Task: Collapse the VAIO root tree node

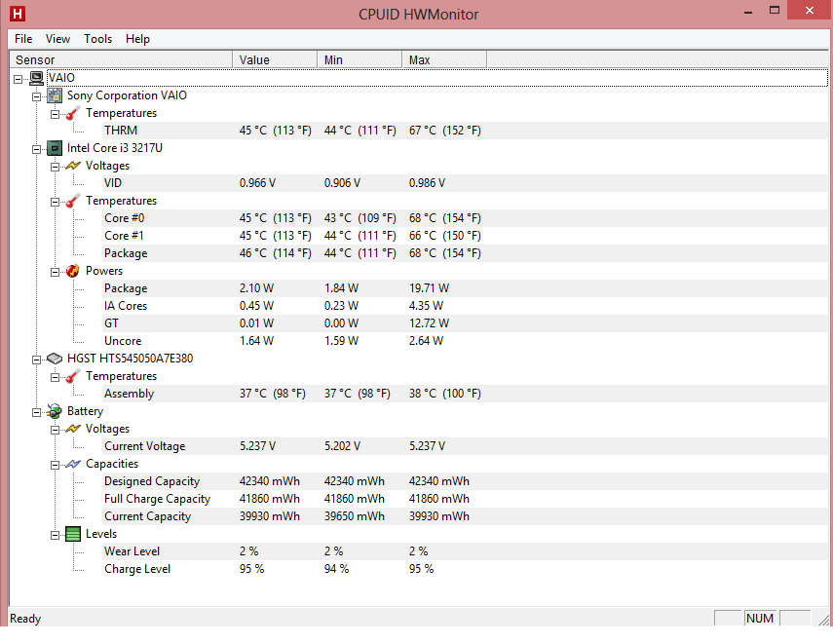Action: click(x=19, y=78)
